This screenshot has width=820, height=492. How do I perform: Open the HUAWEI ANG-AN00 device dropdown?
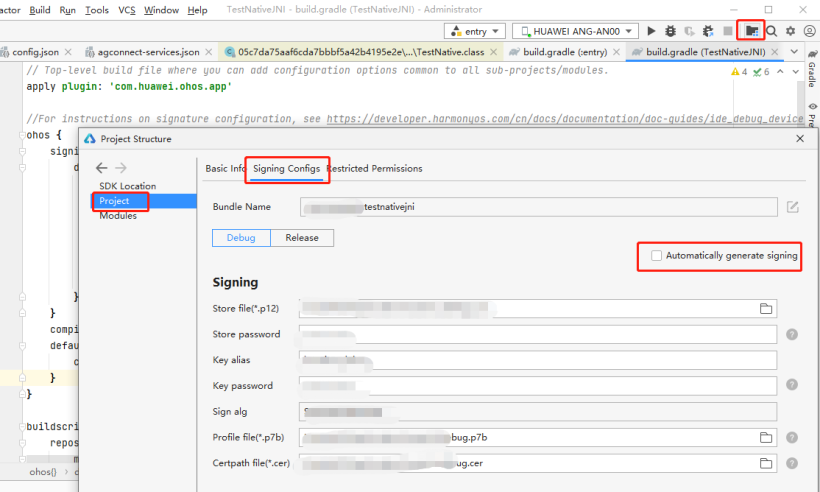point(575,32)
